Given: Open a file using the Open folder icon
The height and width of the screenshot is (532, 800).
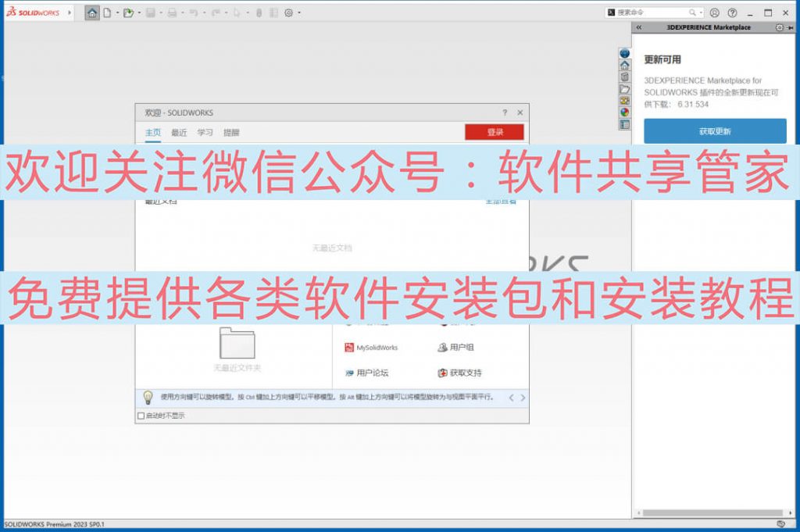Looking at the screenshot, I should [x=128, y=12].
